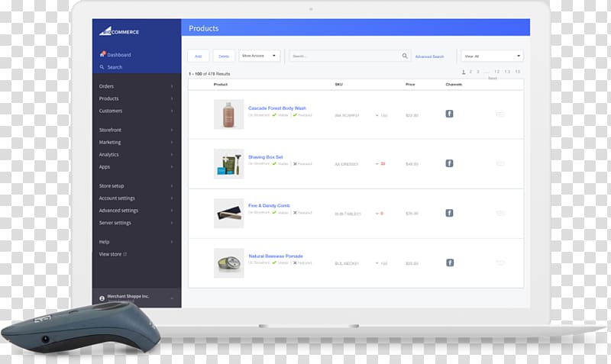The image size is (611, 364).
Task: Open Fine & Dandy Comb product link
Action: tap(269, 205)
